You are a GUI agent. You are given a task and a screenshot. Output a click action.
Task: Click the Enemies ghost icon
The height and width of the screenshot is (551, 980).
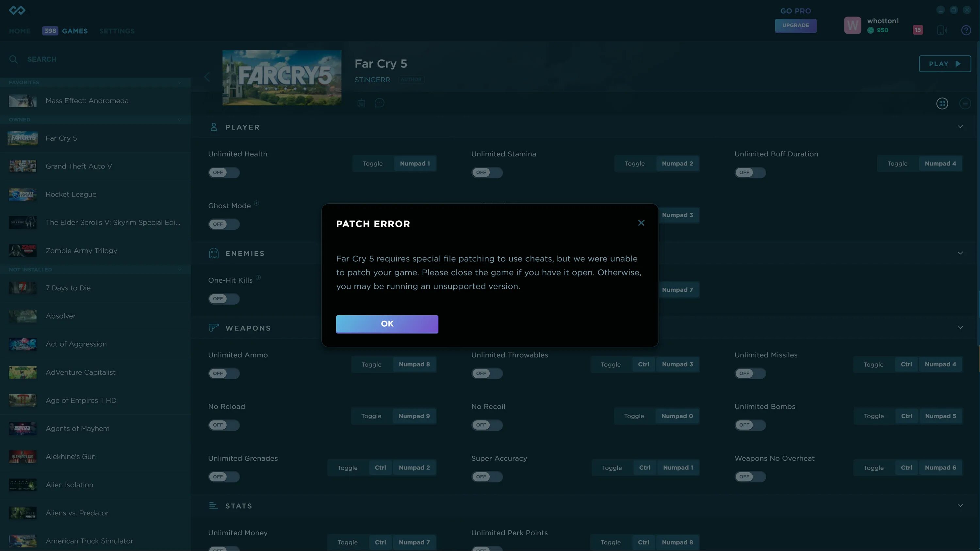click(214, 253)
